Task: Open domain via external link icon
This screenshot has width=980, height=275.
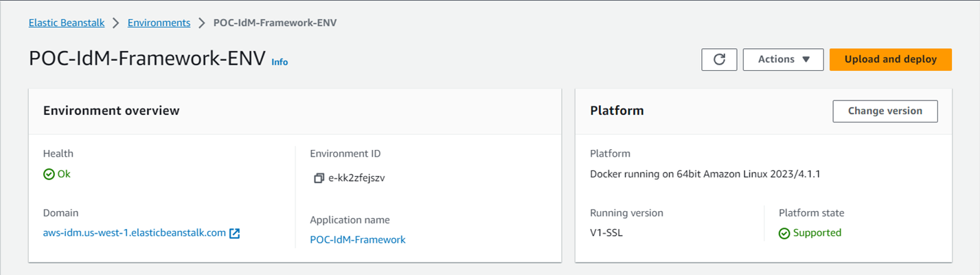Action: pyautogui.click(x=234, y=233)
